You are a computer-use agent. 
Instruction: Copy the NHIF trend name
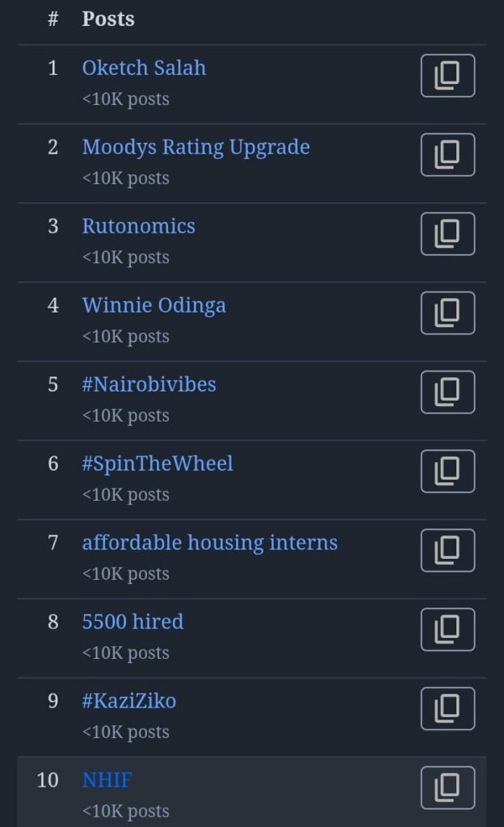(x=447, y=788)
